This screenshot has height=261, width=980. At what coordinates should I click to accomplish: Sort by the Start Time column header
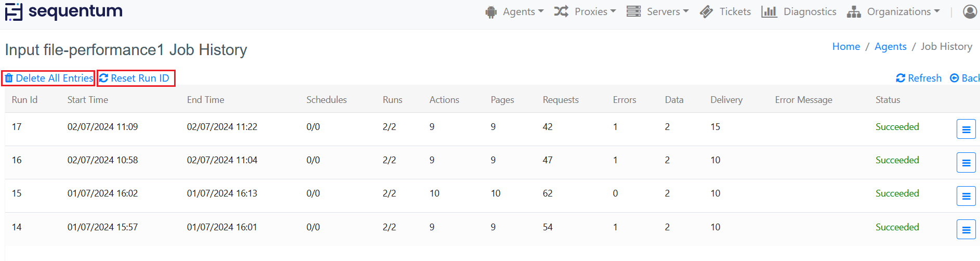(x=88, y=100)
